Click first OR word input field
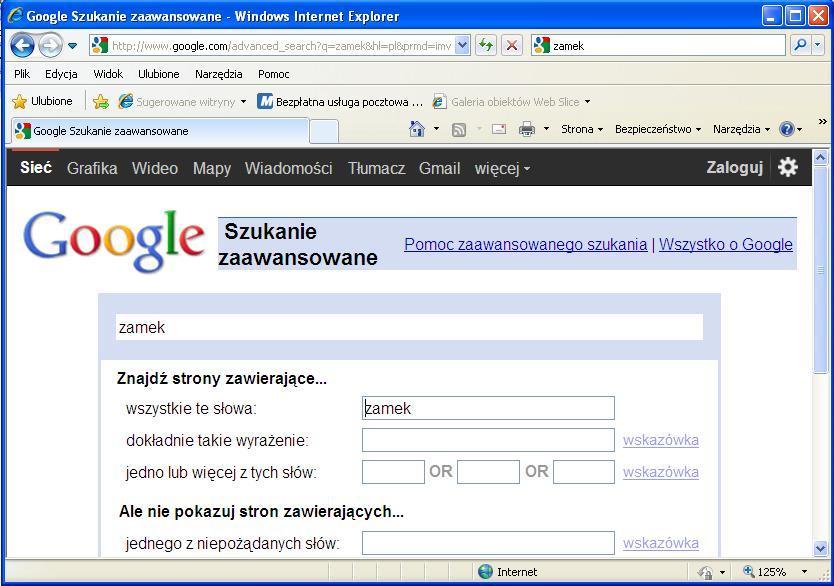Viewport: 834px width, 586px height. click(x=393, y=472)
